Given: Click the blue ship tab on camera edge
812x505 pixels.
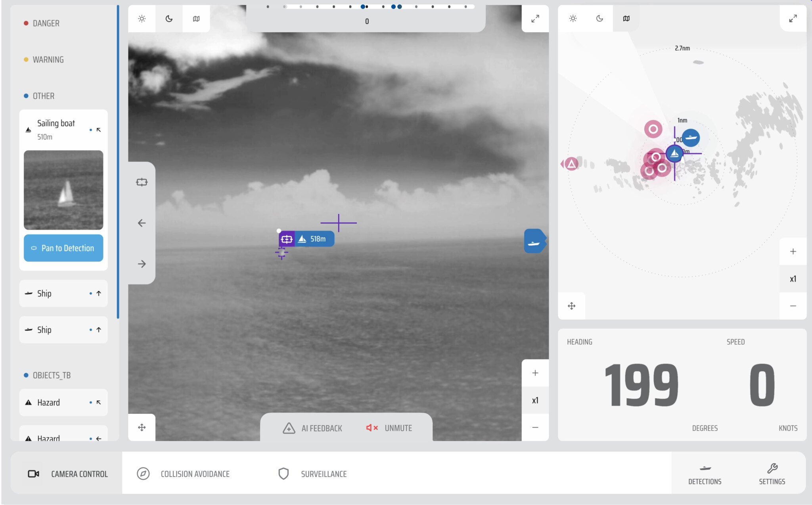Looking at the screenshot, I should pos(534,240).
